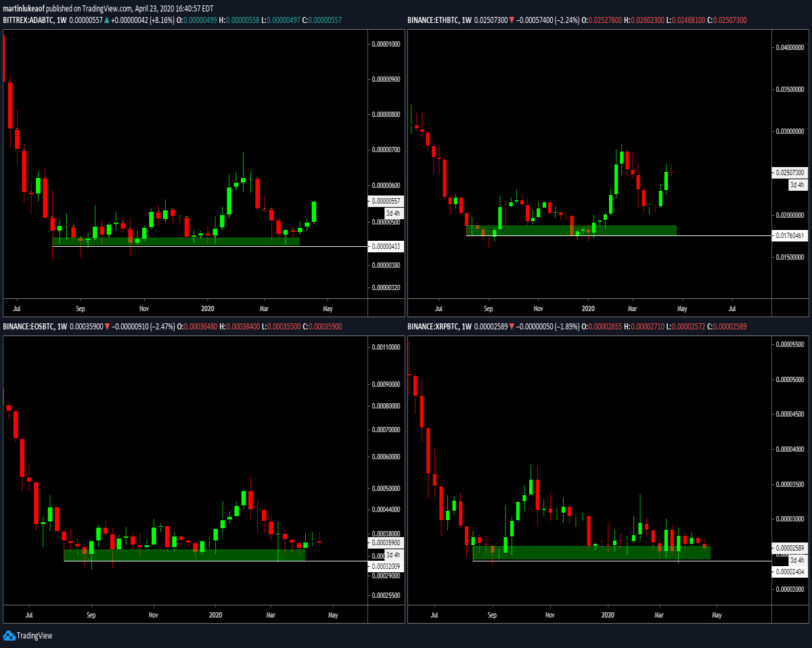Screen dimensions: 812x648
Task: Select the BINANCE:ETHBTC symbol title
Action: 432,21
